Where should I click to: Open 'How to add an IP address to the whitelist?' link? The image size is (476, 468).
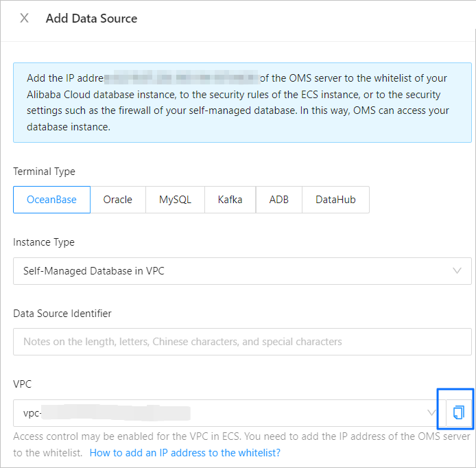(185, 453)
